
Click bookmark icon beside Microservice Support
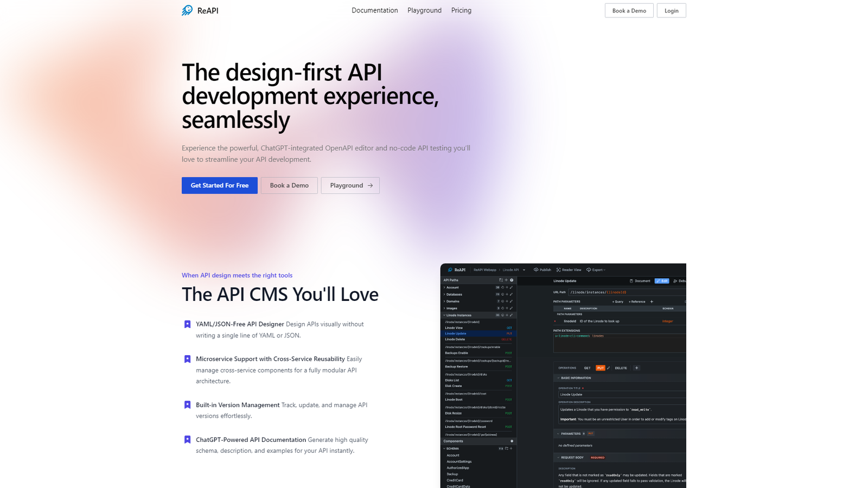187,359
